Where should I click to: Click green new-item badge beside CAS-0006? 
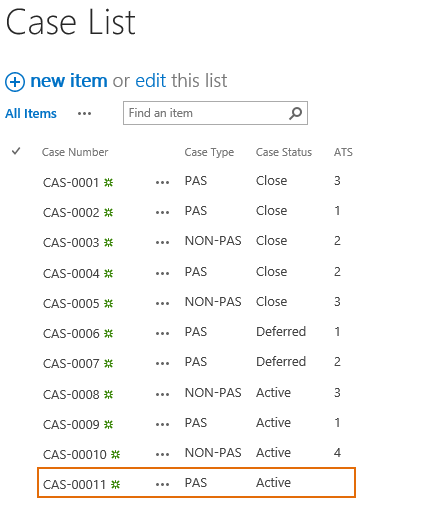108,333
